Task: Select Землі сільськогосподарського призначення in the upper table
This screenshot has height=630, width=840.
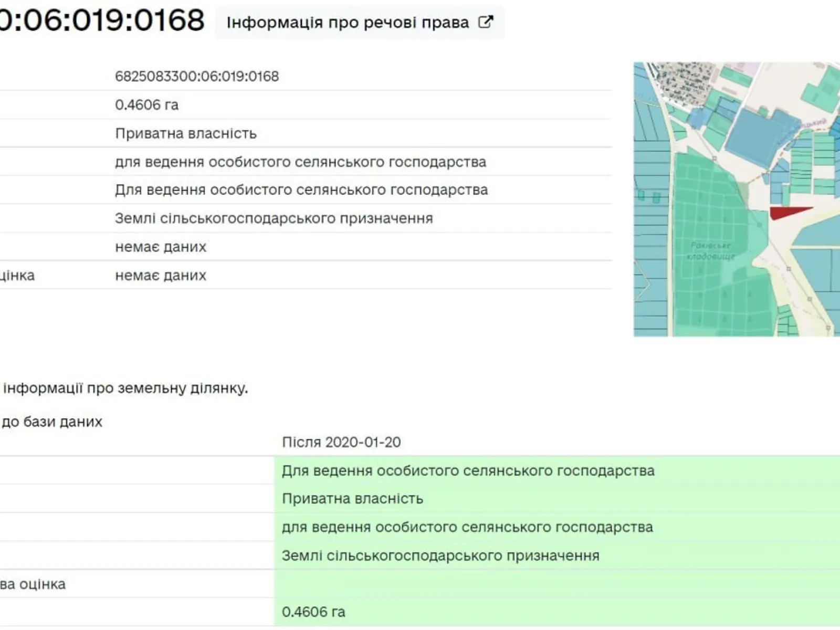Action: [x=274, y=218]
